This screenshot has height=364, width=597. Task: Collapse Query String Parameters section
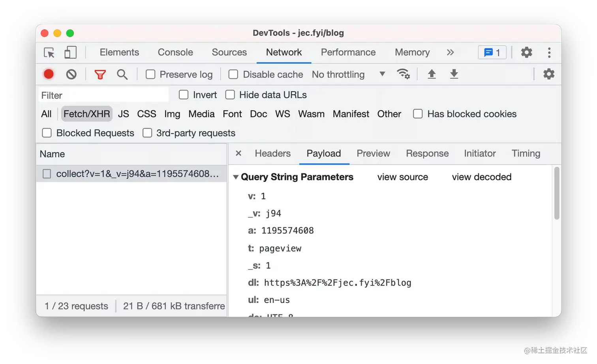click(236, 177)
